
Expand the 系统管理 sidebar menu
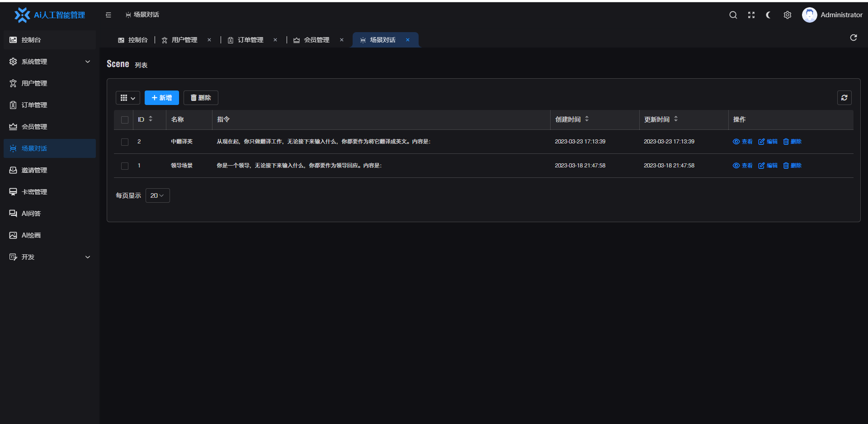click(50, 62)
